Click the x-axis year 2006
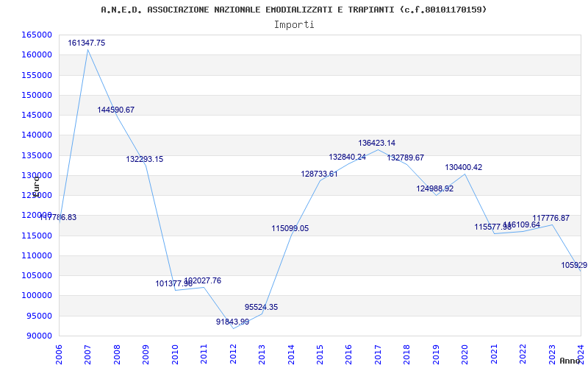This screenshot has height=368, width=588. click(59, 354)
